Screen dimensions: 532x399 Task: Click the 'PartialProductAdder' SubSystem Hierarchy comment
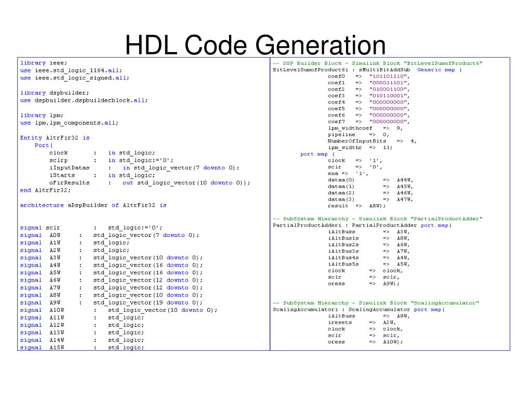point(378,218)
